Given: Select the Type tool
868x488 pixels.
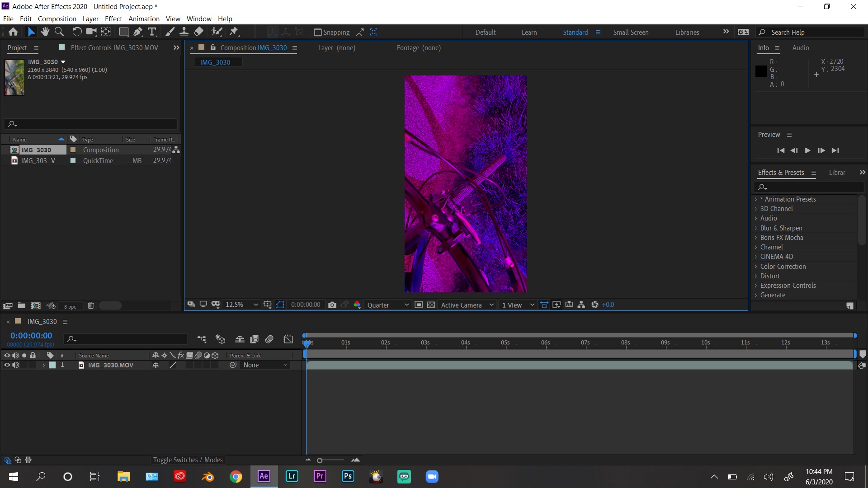Looking at the screenshot, I should tap(152, 32).
